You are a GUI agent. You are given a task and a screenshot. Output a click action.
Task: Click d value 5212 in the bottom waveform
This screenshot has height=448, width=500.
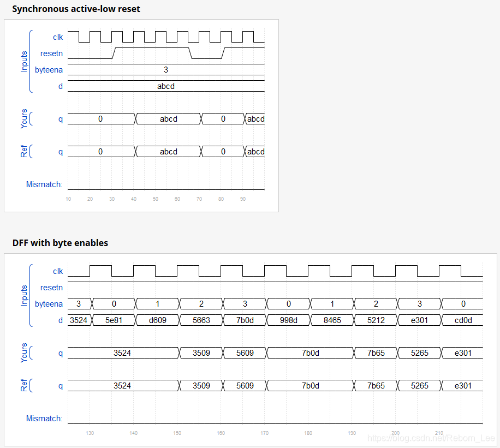376,320
